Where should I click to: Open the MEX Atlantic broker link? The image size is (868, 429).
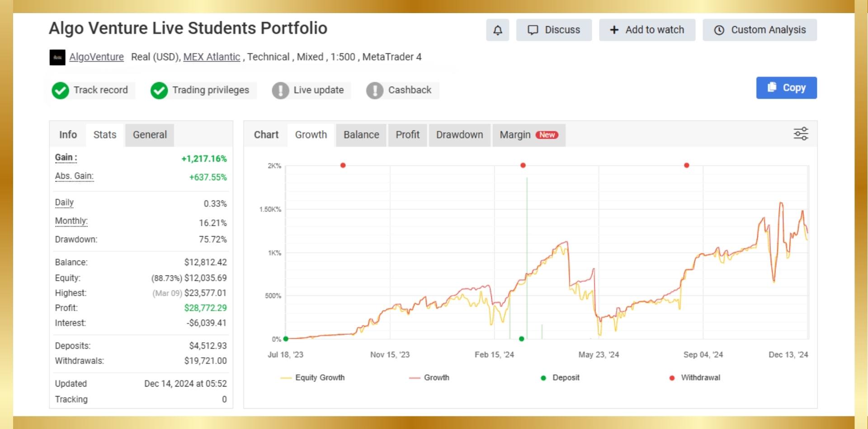click(x=212, y=57)
